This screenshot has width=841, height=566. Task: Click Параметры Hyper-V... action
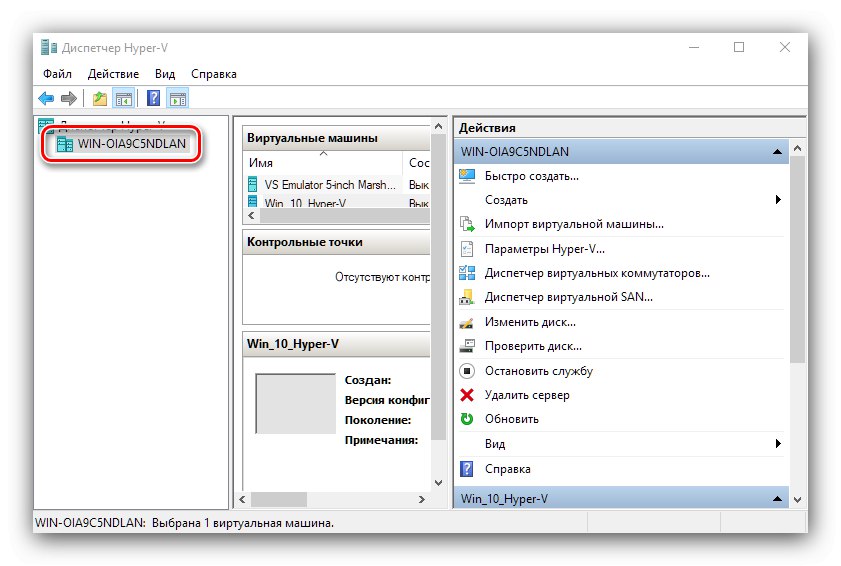[545, 249]
